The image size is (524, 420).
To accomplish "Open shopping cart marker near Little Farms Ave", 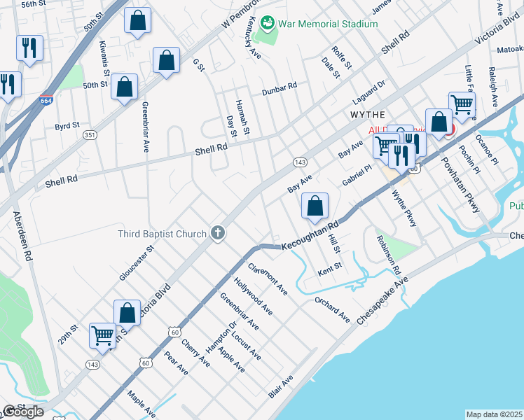I will pos(462,106).
